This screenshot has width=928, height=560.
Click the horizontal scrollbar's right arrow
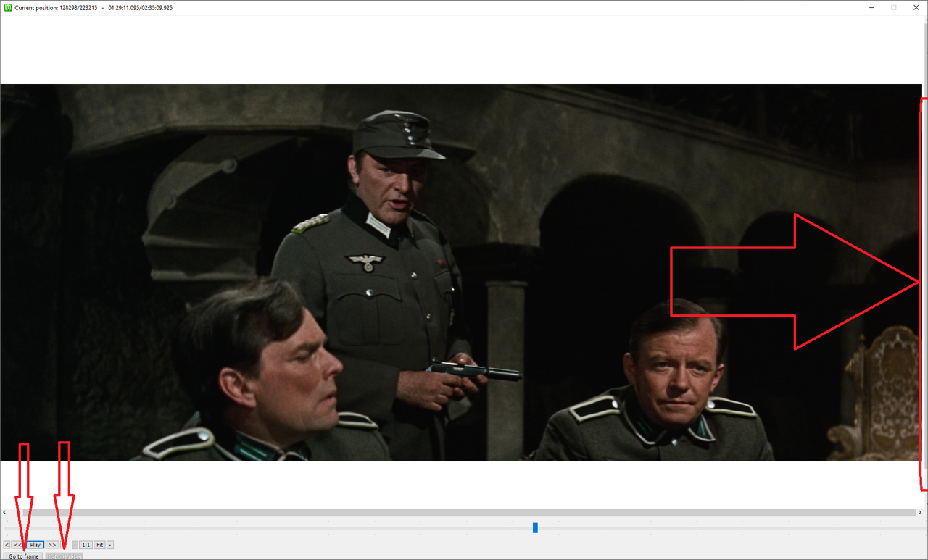pos(919,512)
